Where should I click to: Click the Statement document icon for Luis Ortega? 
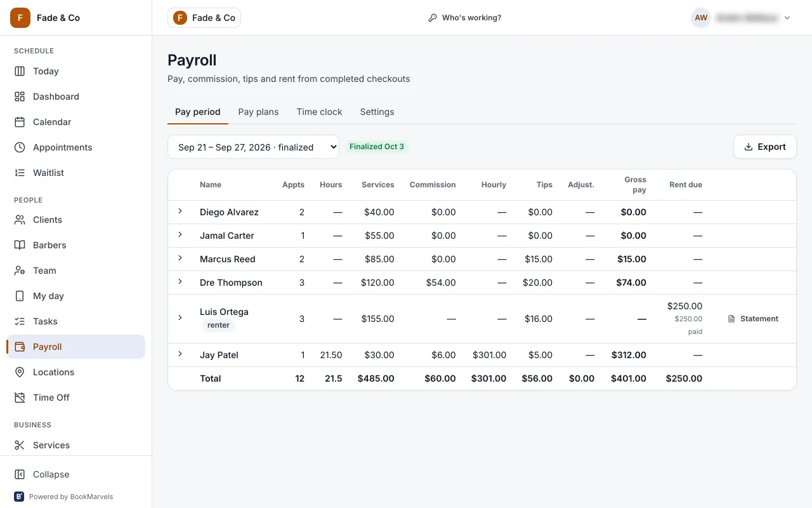pyautogui.click(x=731, y=319)
